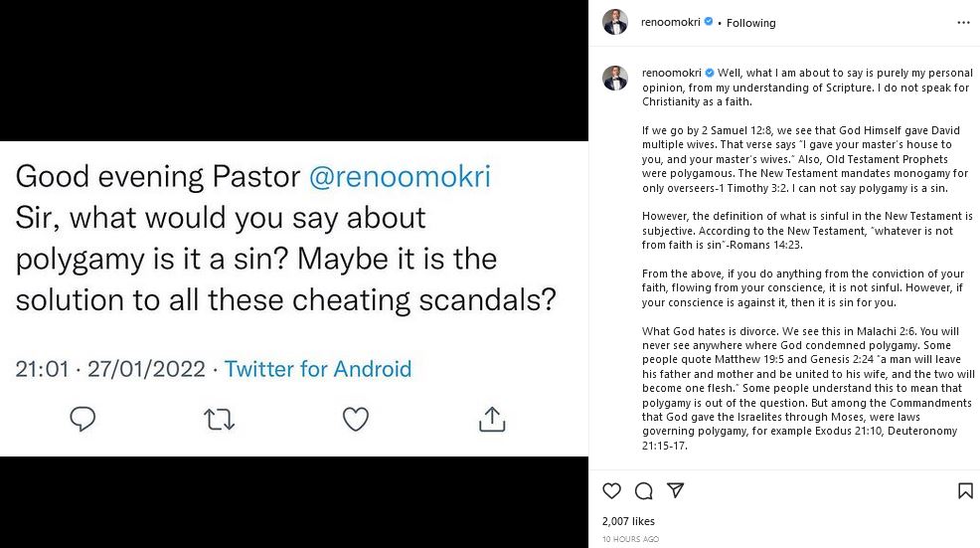Click the tweet share upload icon
This screenshot has height=548, width=980.
pos(492,419)
